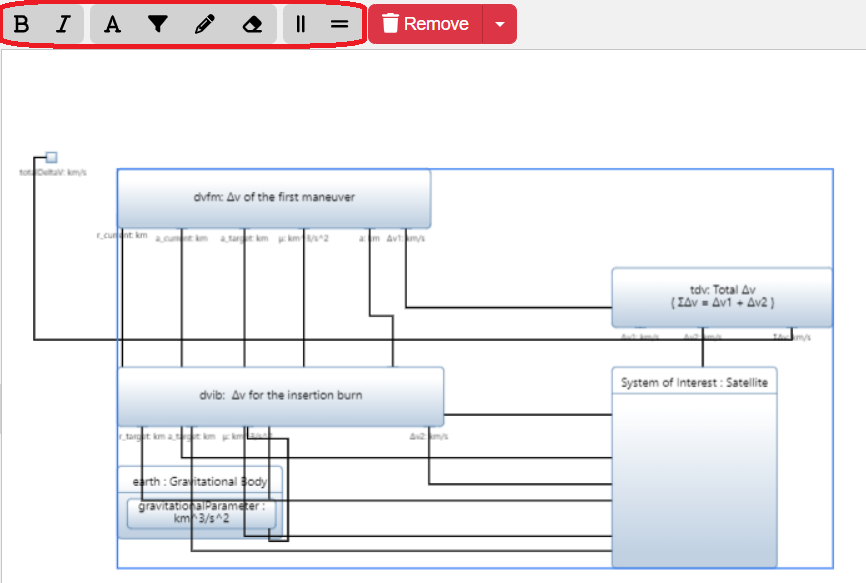Select the dvfm first maneuver block
866x583 pixels.
coord(273,198)
